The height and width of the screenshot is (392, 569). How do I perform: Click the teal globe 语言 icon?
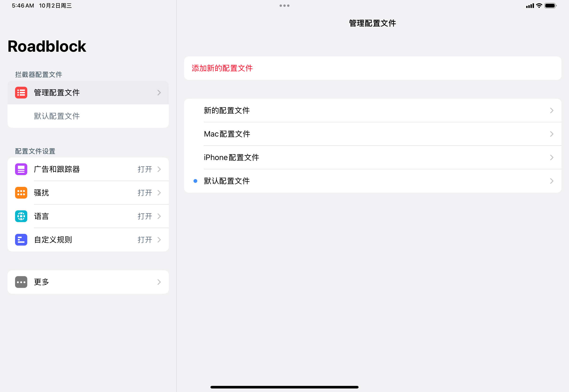(x=21, y=216)
